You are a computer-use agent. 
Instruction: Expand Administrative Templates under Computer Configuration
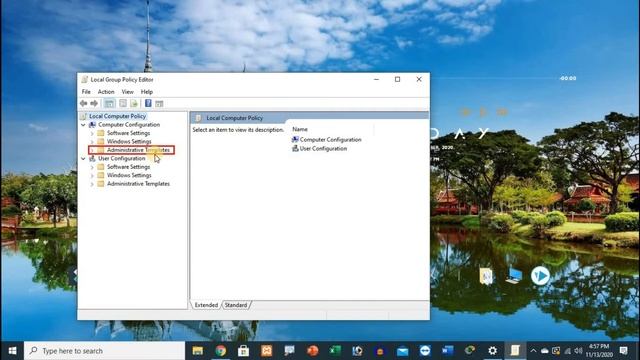92,150
